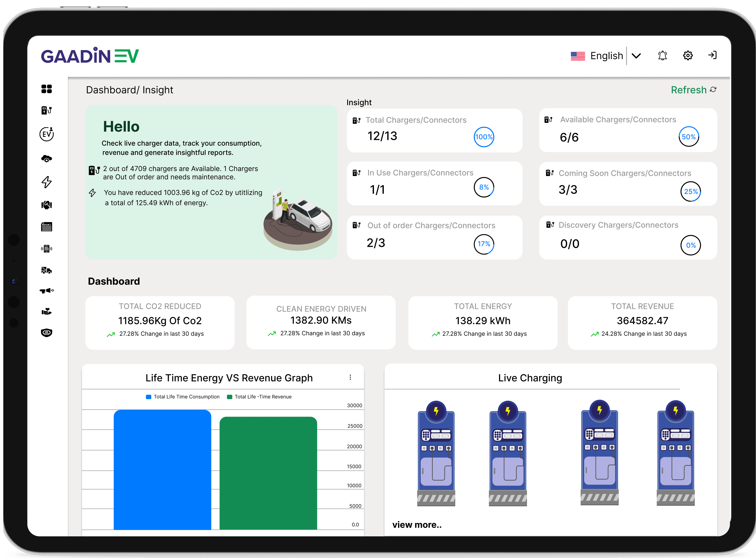The image size is (756, 558).
Task: Select the second charger in Live Charging
Action: pos(508,453)
